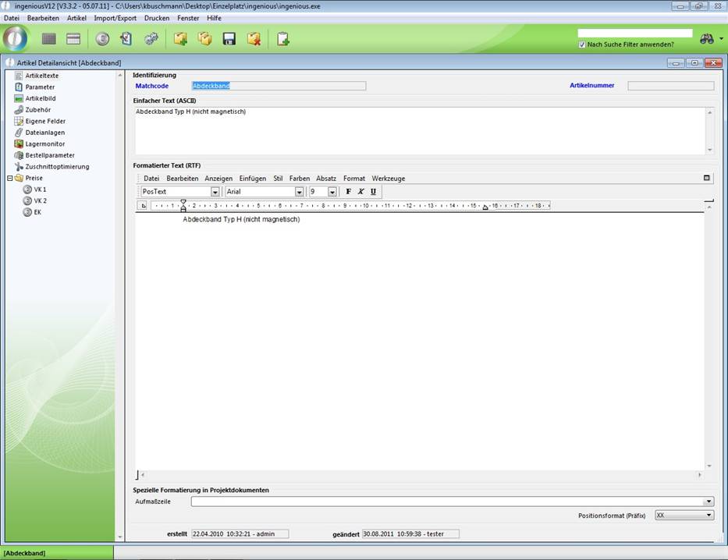Click the folder with red X icon
This screenshot has width=728, height=560.
254,39
